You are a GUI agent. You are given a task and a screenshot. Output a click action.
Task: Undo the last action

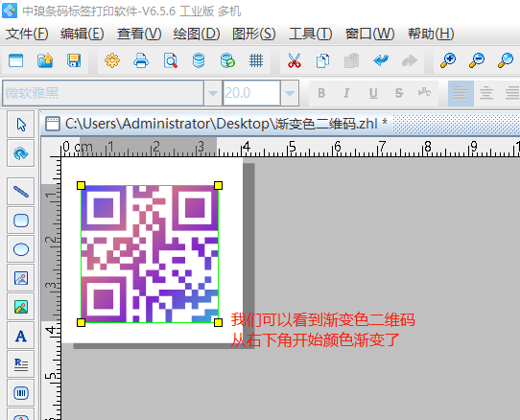(380, 60)
